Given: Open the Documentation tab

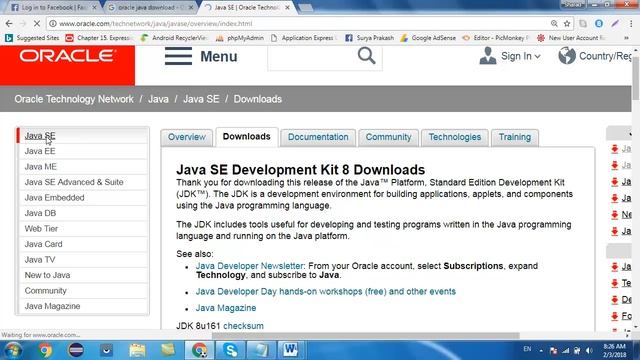Looking at the screenshot, I should (x=318, y=137).
